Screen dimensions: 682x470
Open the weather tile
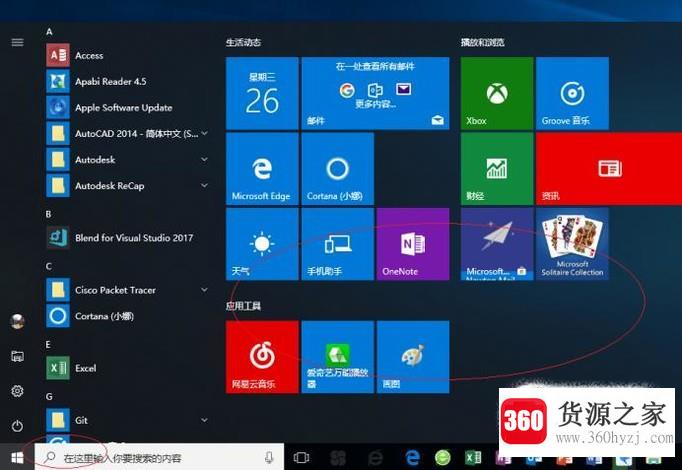(x=262, y=244)
